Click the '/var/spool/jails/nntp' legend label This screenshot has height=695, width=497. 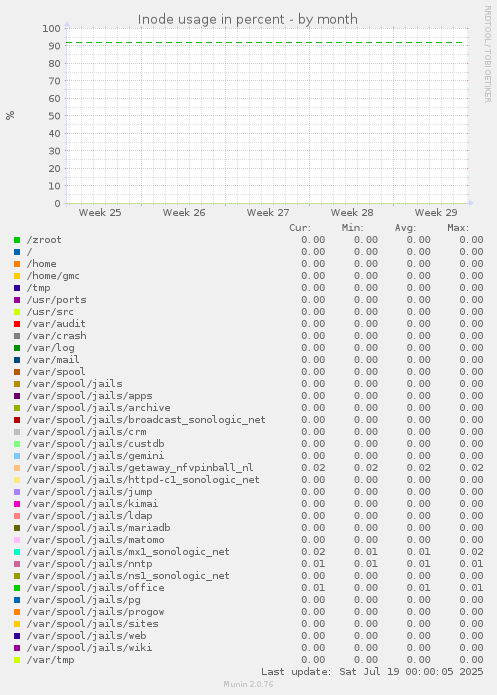[x=89, y=563]
